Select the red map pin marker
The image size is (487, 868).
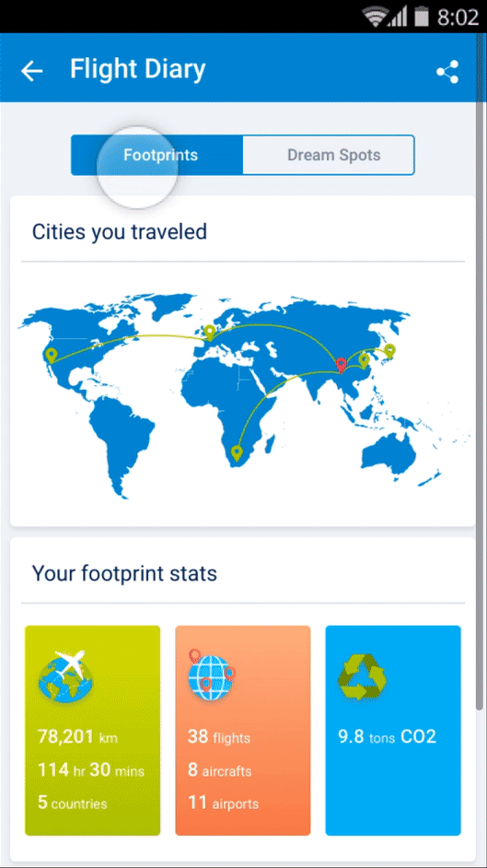[x=341, y=364]
